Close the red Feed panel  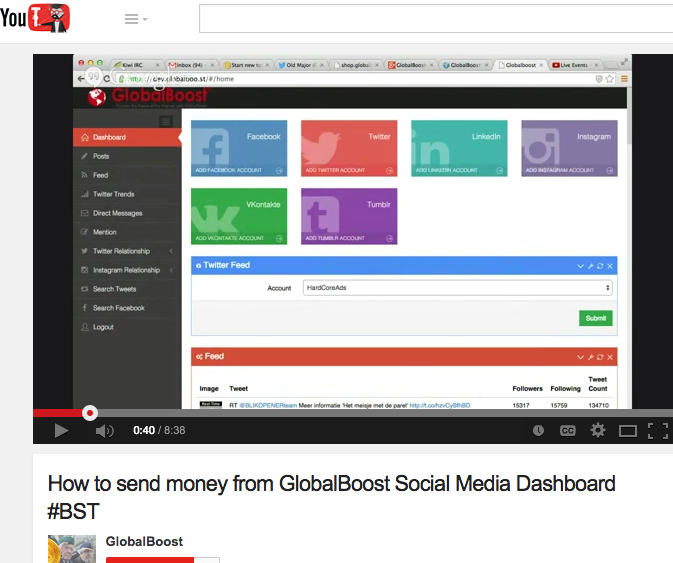(x=610, y=357)
